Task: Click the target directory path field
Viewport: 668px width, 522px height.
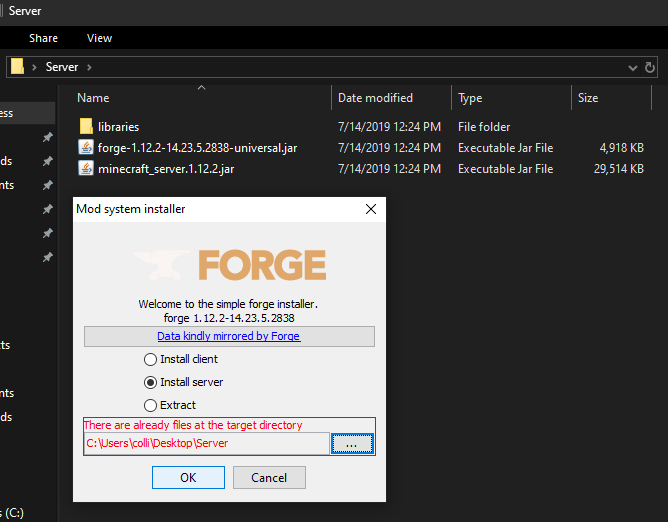Action: pyautogui.click(x=205, y=443)
